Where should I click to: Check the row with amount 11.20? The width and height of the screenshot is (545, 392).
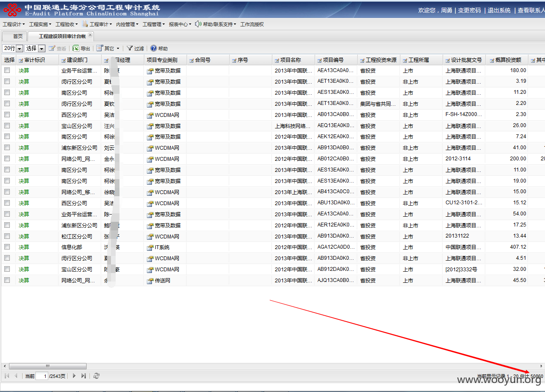tap(7, 93)
